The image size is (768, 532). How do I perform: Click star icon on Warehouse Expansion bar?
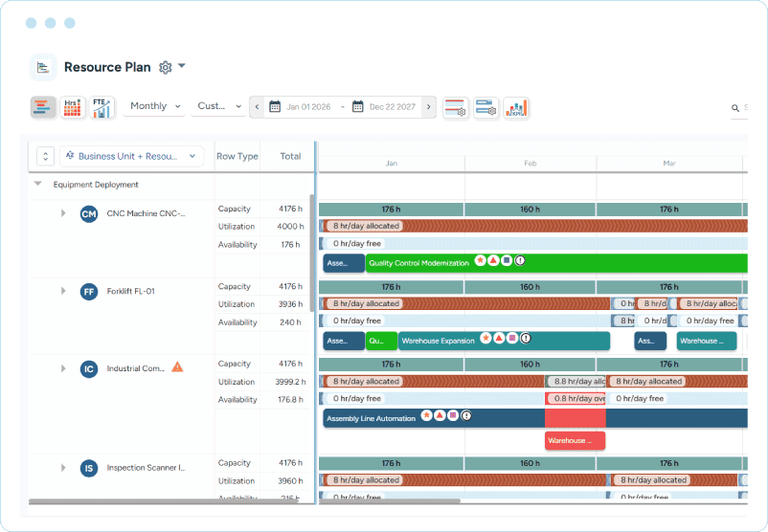486,338
